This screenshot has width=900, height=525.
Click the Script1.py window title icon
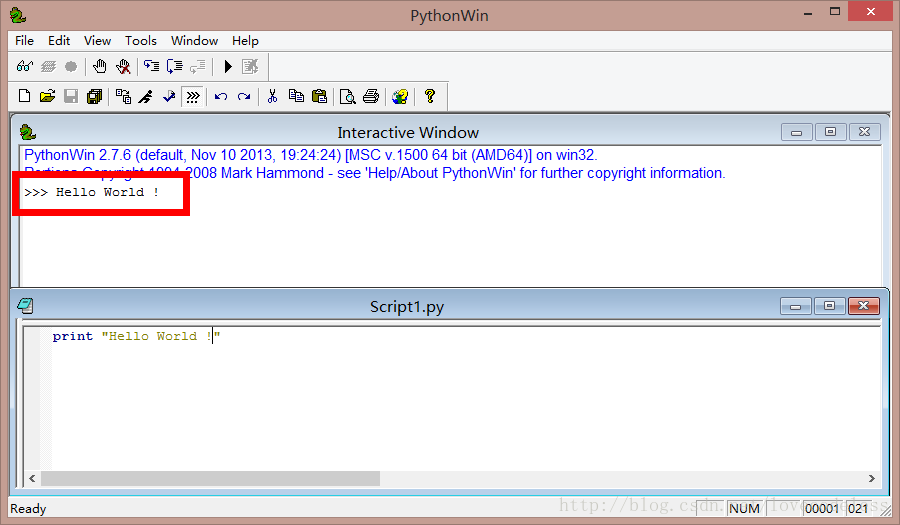click(x=25, y=306)
